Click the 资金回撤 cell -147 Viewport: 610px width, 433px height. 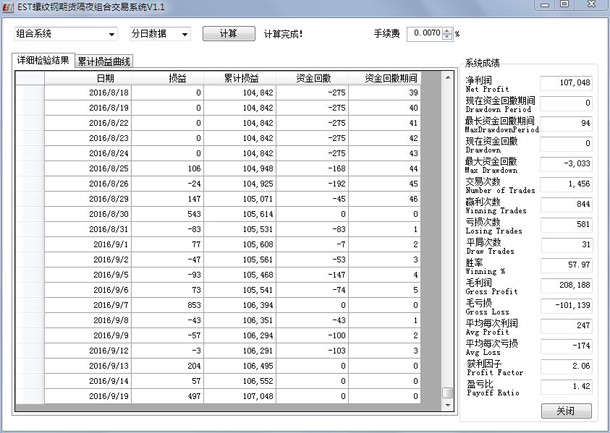click(312, 275)
